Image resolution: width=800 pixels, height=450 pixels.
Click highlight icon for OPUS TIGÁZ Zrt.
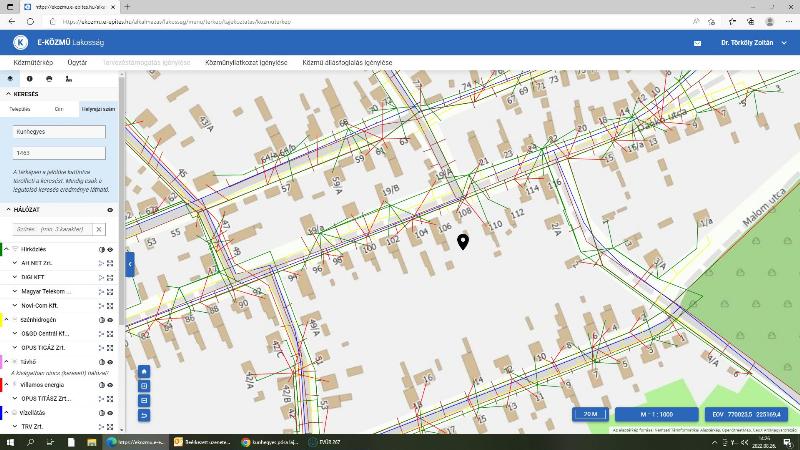(101, 348)
